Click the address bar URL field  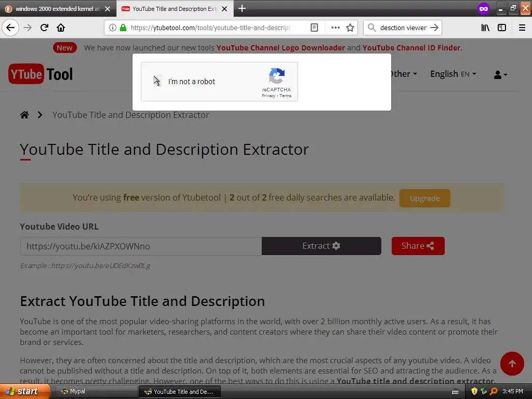[x=210, y=28]
